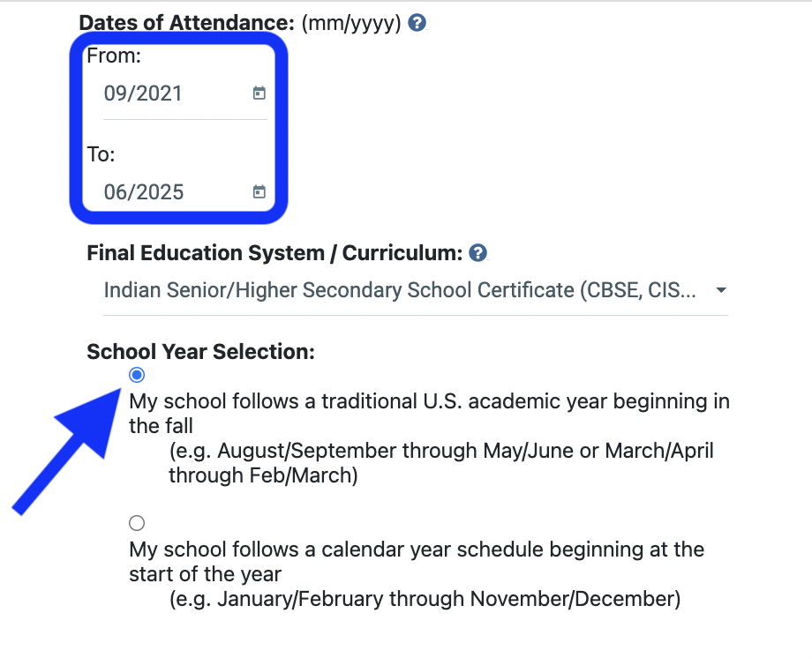Screen dimensions: 812x658
Task: Click the "(mm/yyyy)" date format hint
Action: [x=351, y=24]
